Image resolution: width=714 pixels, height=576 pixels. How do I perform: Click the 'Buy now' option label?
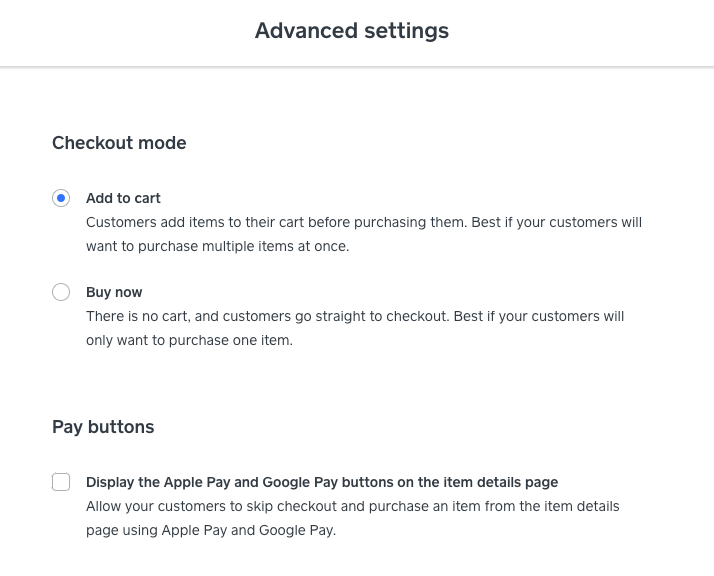(x=114, y=292)
